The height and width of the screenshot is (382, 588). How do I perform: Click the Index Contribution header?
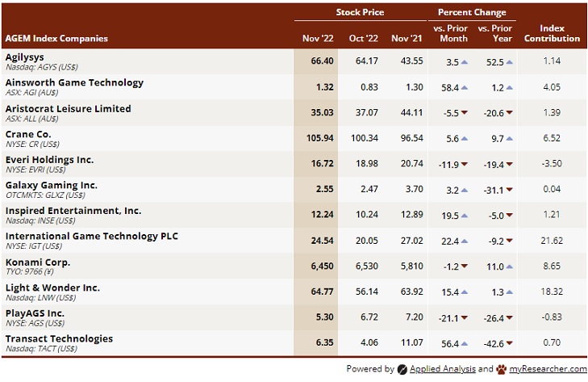pos(552,33)
